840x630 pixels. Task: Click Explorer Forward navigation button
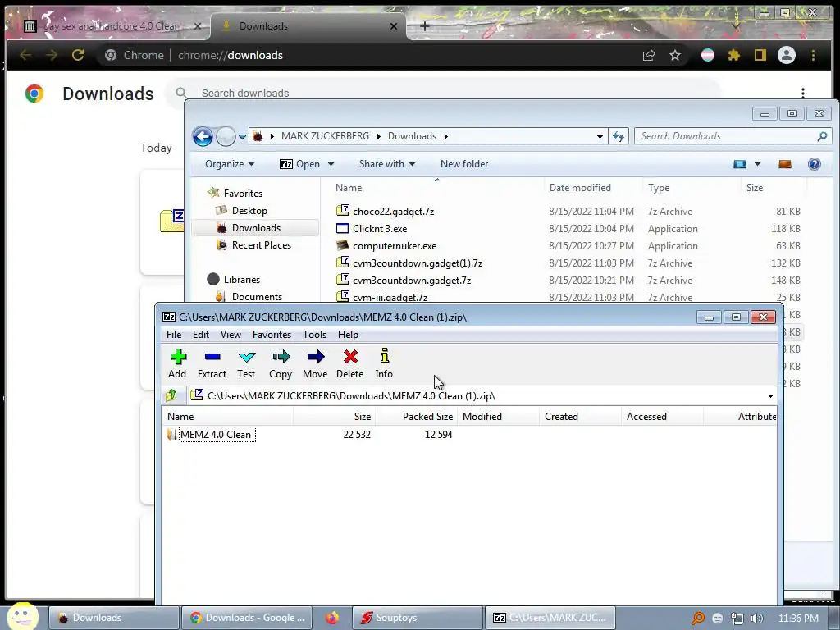pyautogui.click(x=226, y=136)
